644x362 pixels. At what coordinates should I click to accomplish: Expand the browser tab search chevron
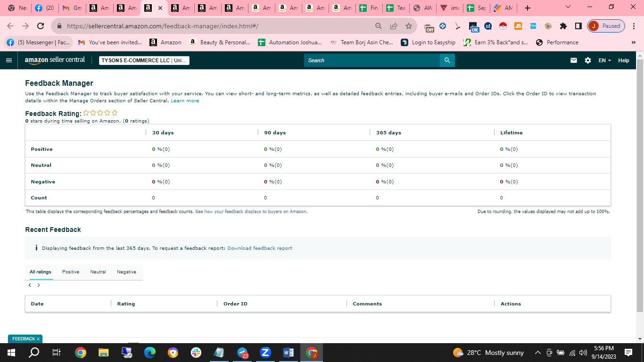point(568,7)
